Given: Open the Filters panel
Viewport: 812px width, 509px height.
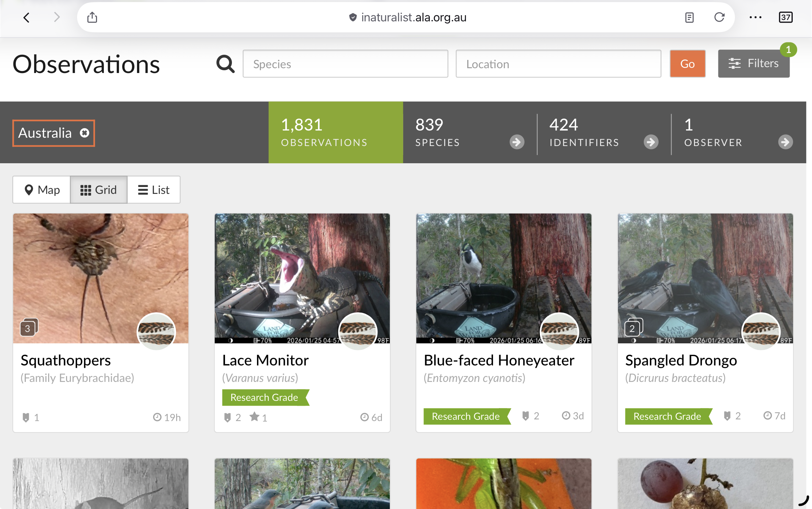Looking at the screenshot, I should [754, 64].
